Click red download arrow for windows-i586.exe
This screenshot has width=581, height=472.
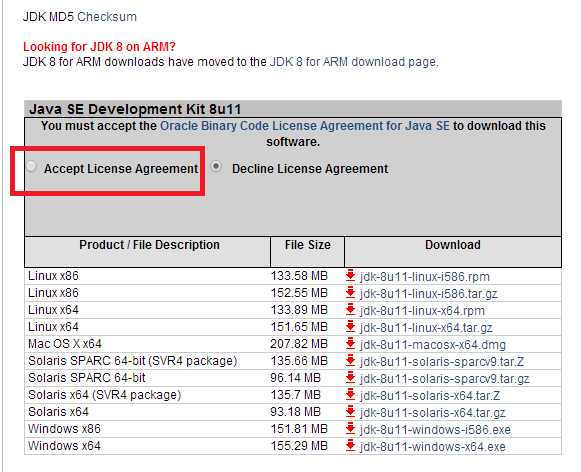[x=351, y=429]
